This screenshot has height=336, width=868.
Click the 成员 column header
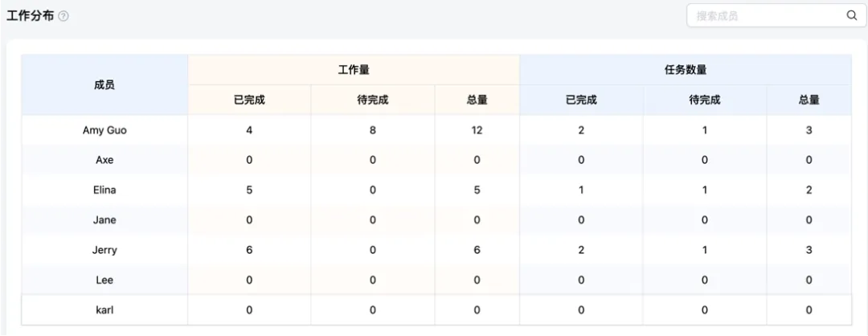[104, 84]
